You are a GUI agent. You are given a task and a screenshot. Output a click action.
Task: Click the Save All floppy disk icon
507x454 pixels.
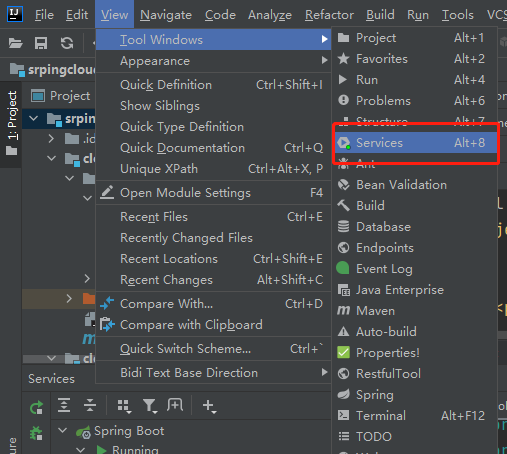tap(41, 43)
